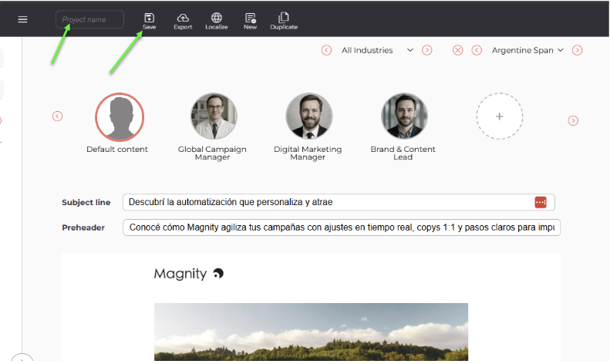Open the Localize globe tool

[217, 18]
